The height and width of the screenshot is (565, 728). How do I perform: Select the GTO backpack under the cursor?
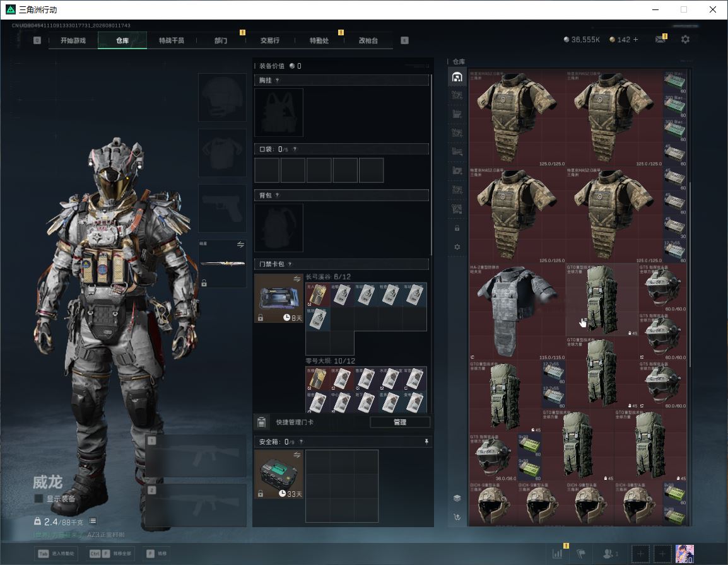pyautogui.click(x=602, y=300)
